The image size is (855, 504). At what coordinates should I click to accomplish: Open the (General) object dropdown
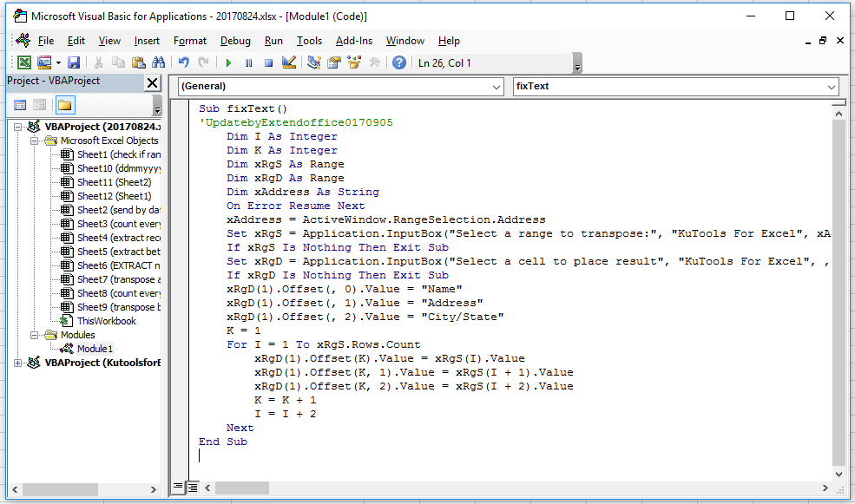pyautogui.click(x=496, y=87)
